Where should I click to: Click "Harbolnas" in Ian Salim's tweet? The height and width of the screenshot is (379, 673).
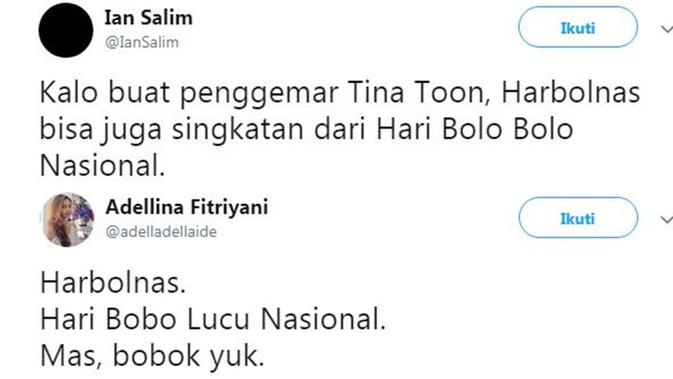[571, 93]
